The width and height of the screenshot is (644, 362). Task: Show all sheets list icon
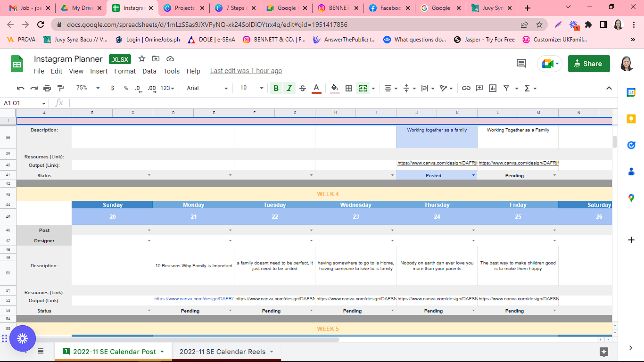click(x=41, y=351)
